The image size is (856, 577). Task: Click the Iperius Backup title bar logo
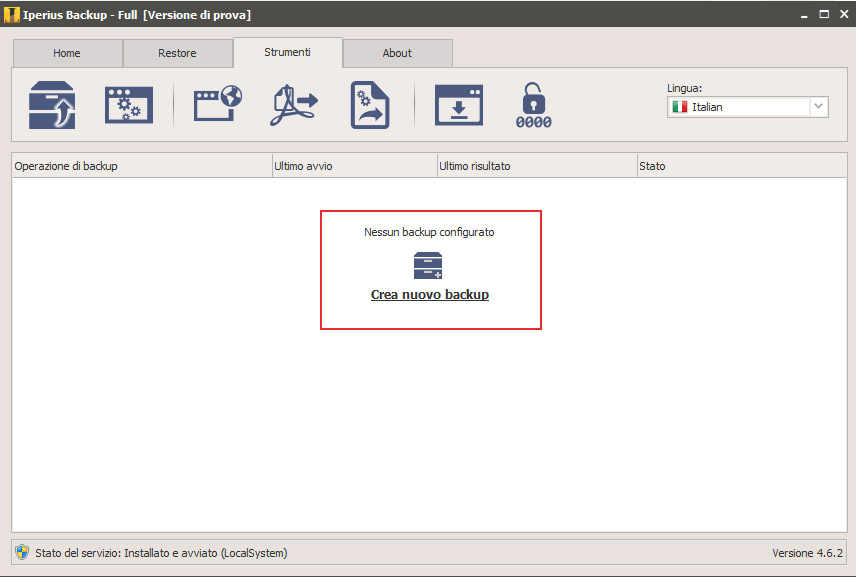[x=11, y=15]
